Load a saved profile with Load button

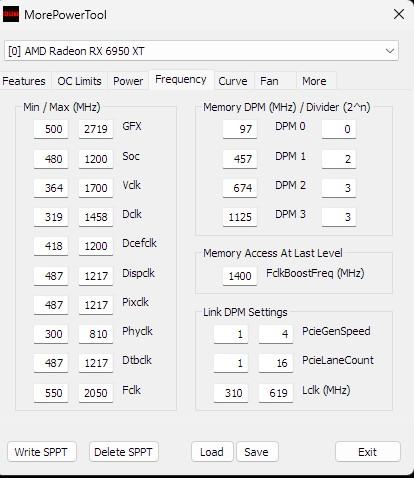(x=212, y=452)
